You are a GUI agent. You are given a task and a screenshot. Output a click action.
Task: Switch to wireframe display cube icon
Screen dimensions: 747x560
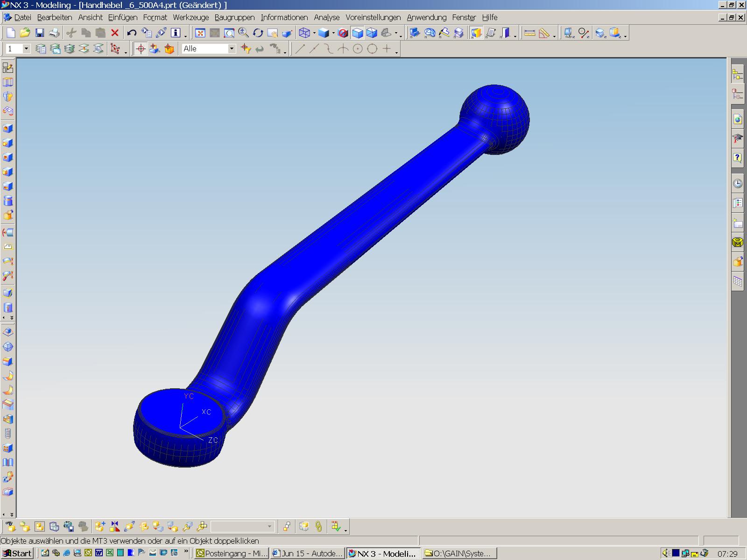[x=305, y=33]
